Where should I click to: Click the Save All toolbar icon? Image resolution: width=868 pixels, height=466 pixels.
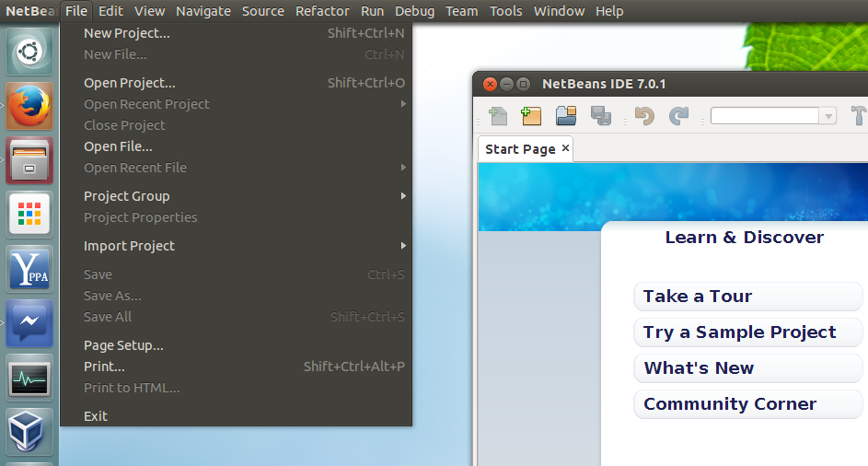coord(601,116)
